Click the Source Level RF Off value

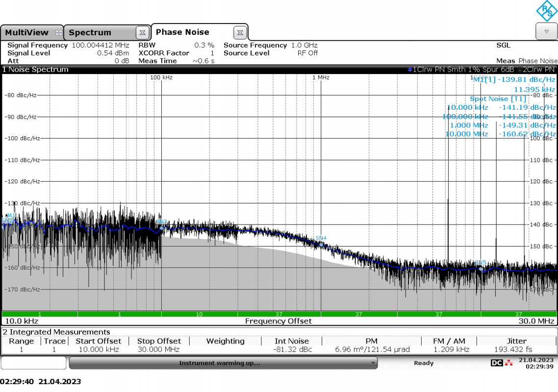pos(307,53)
